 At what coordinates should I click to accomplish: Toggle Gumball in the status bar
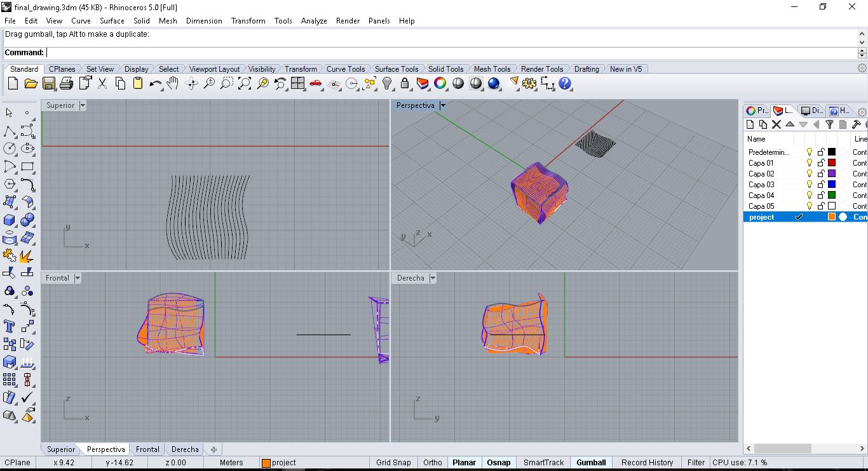point(591,462)
